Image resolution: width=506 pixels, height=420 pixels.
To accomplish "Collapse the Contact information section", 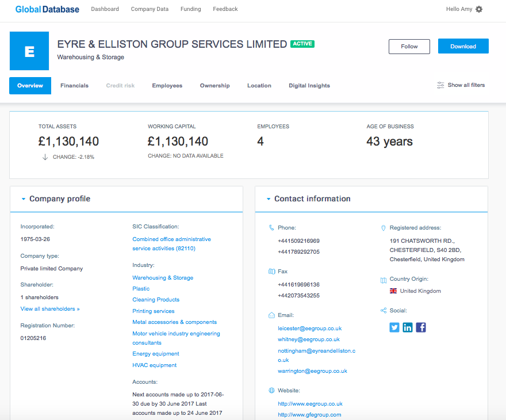I will tap(268, 199).
